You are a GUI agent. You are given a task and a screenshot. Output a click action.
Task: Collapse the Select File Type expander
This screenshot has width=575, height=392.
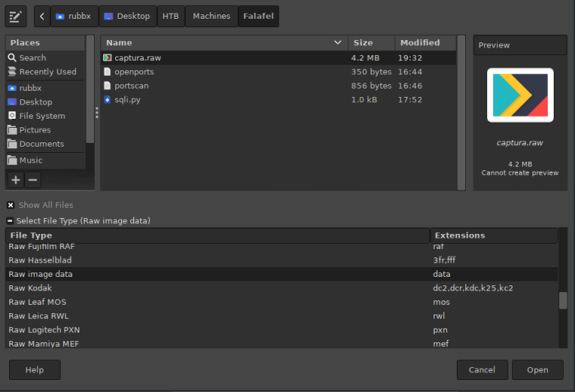pyautogui.click(x=11, y=221)
